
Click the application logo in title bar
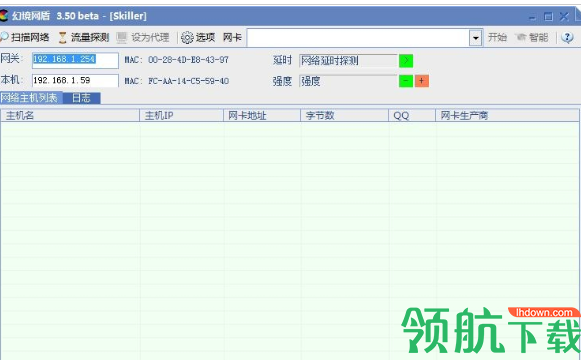(x=4, y=16)
